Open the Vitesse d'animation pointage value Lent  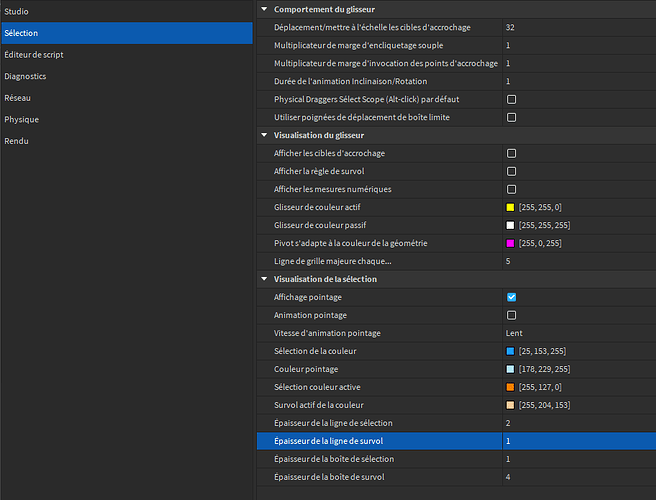pyautogui.click(x=515, y=333)
